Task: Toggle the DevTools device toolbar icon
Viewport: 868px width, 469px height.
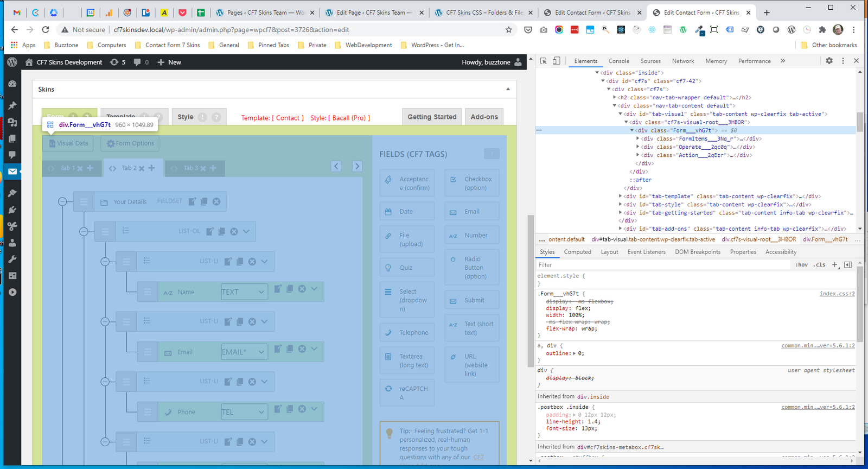Action: 556,61
